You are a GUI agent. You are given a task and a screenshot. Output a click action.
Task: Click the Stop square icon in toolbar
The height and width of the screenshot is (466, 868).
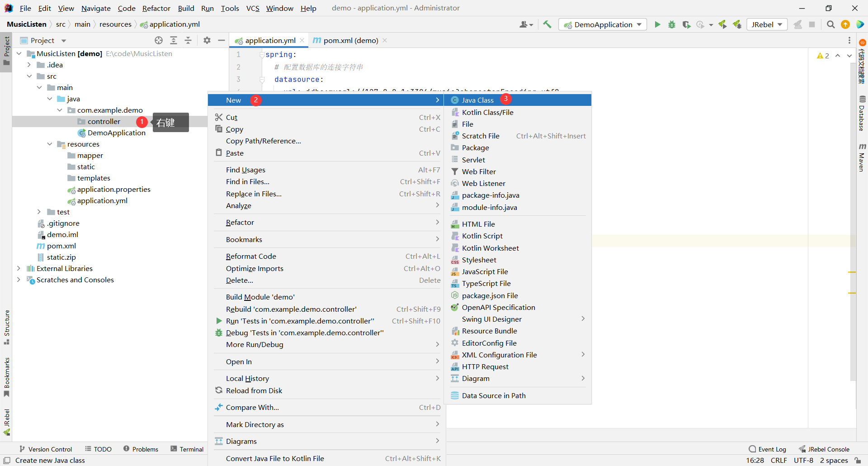(x=812, y=24)
